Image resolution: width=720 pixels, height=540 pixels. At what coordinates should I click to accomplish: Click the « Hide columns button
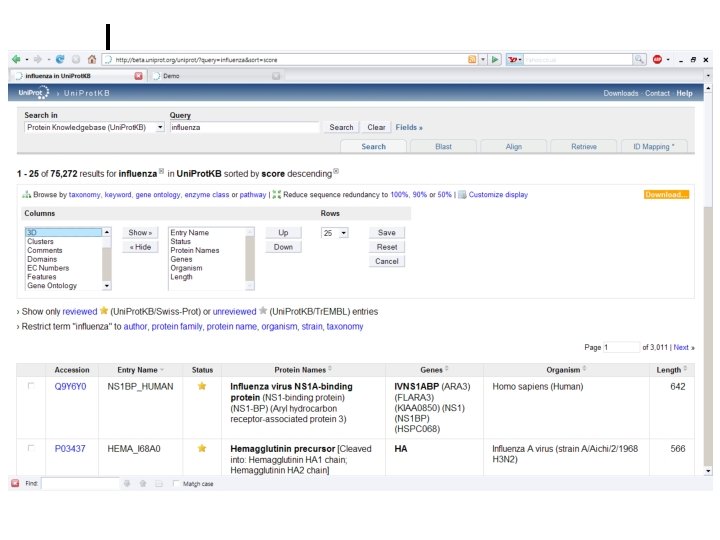coord(140,247)
